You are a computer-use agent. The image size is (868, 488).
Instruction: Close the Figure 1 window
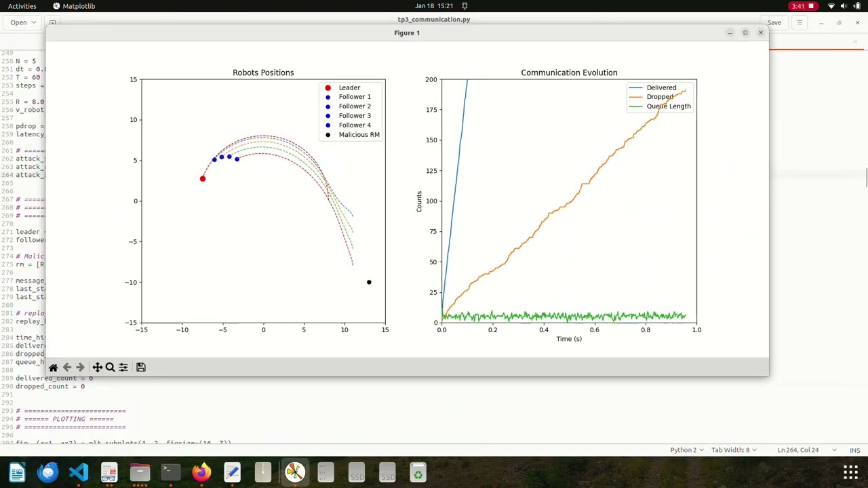(x=760, y=33)
